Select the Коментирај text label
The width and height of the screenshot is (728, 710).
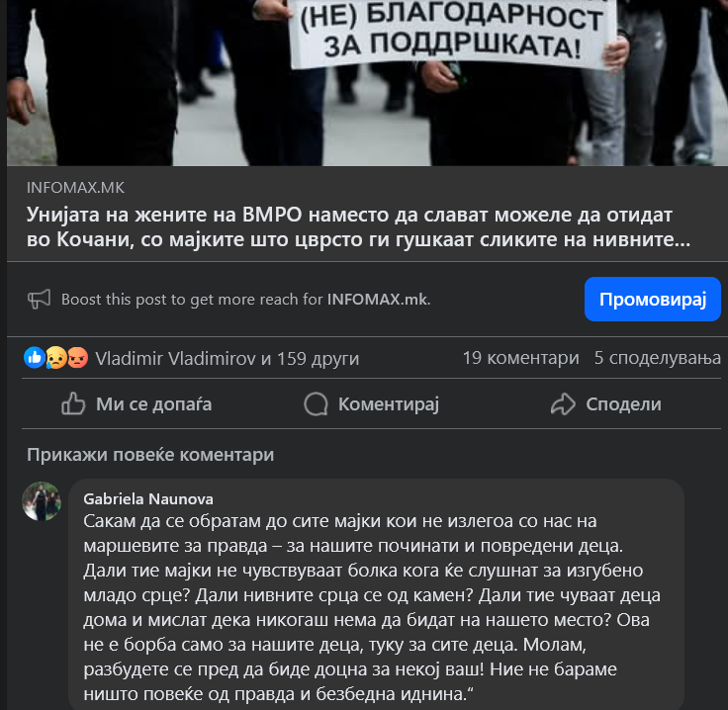click(388, 403)
